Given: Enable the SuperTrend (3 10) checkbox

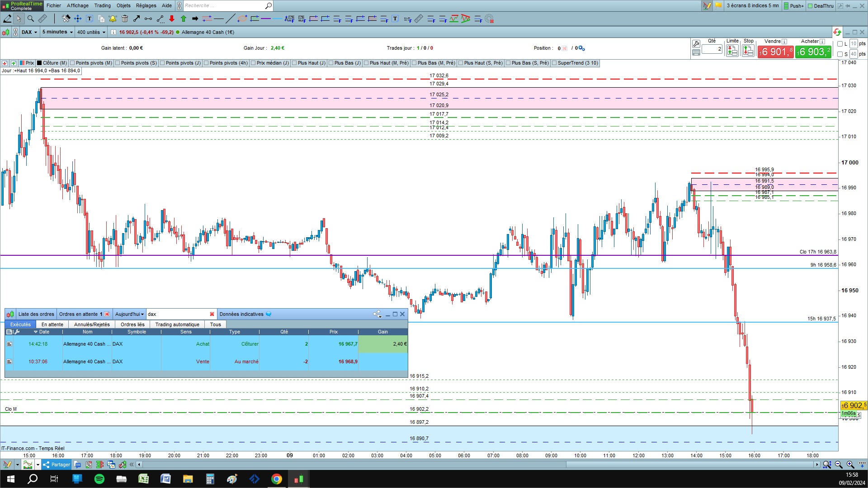Looking at the screenshot, I should click(554, 63).
